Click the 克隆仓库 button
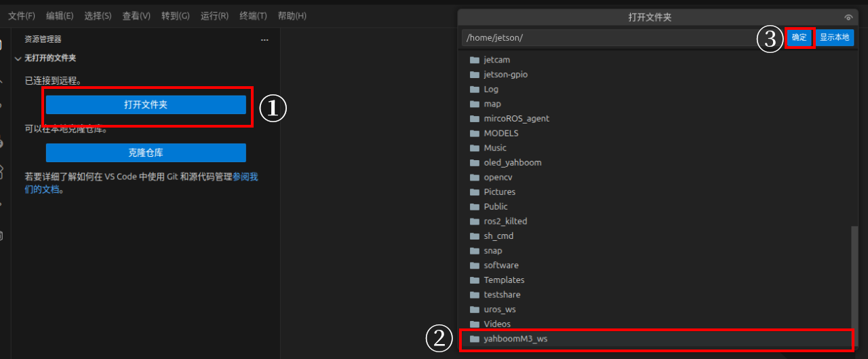 [146, 153]
